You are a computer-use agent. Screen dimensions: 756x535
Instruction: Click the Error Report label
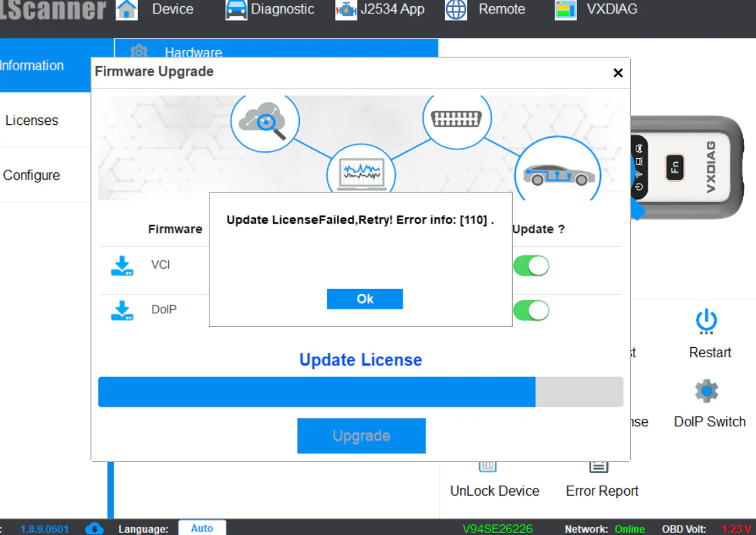[602, 490]
